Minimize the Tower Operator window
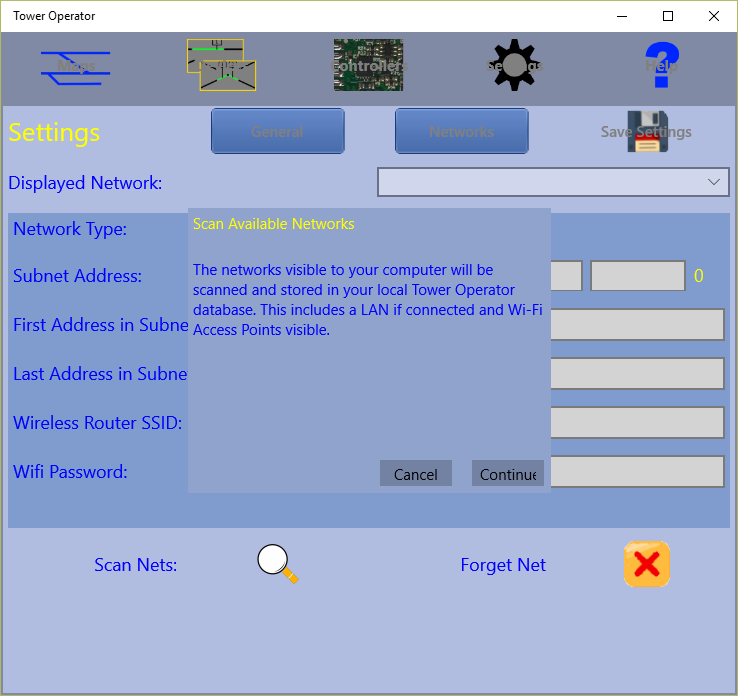The width and height of the screenshot is (738, 696). click(x=622, y=16)
